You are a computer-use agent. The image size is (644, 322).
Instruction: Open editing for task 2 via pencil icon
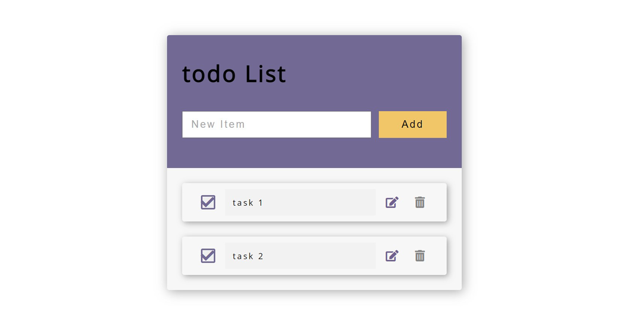(x=392, y=256)
